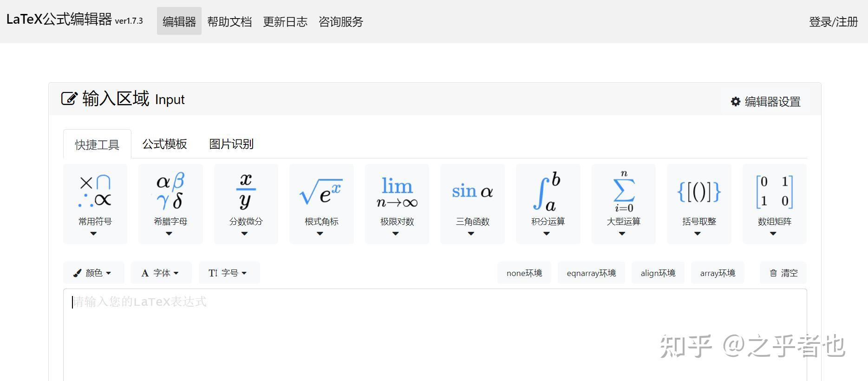Open the limit icon (极限对数)
Viewport: 868px width, 381px height.
coord(397,192)
